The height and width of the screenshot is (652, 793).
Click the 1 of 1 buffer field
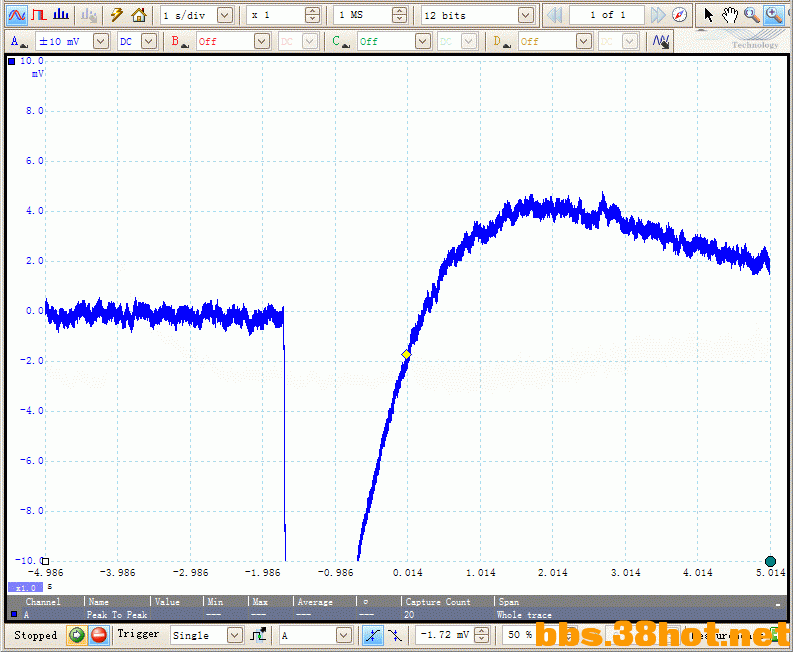point(607,15)
